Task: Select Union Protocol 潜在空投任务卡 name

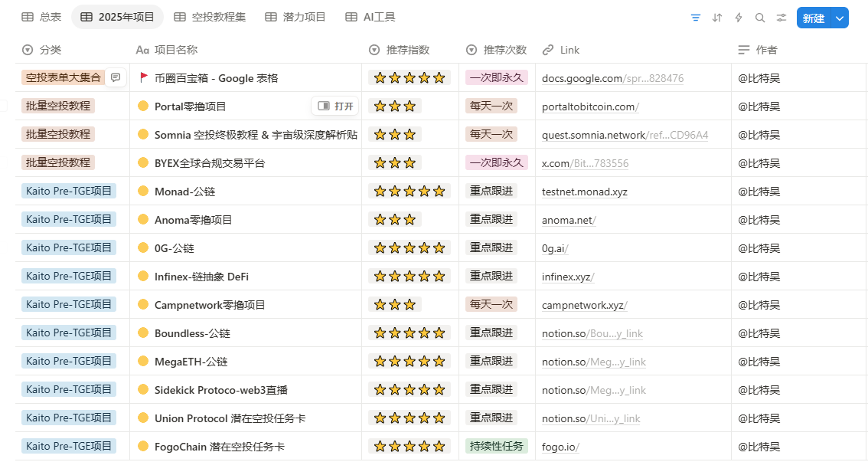Action: [x=230, y=418]
